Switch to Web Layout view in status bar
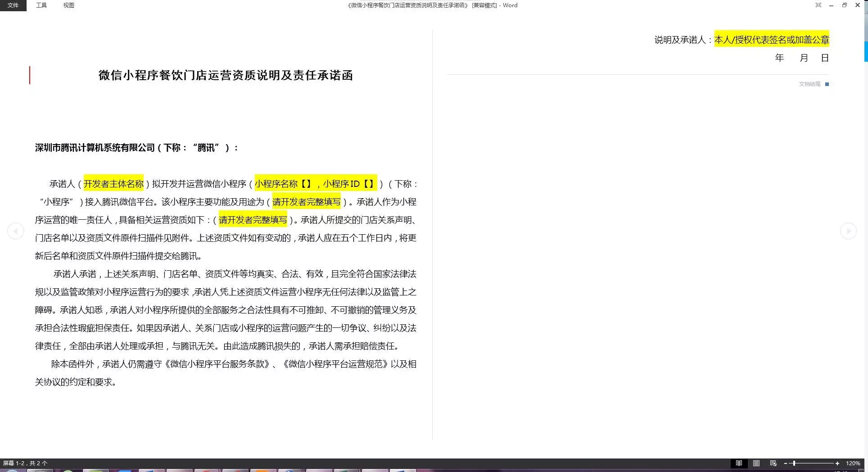This screenshot has width=868, height=472. (773, 463)
